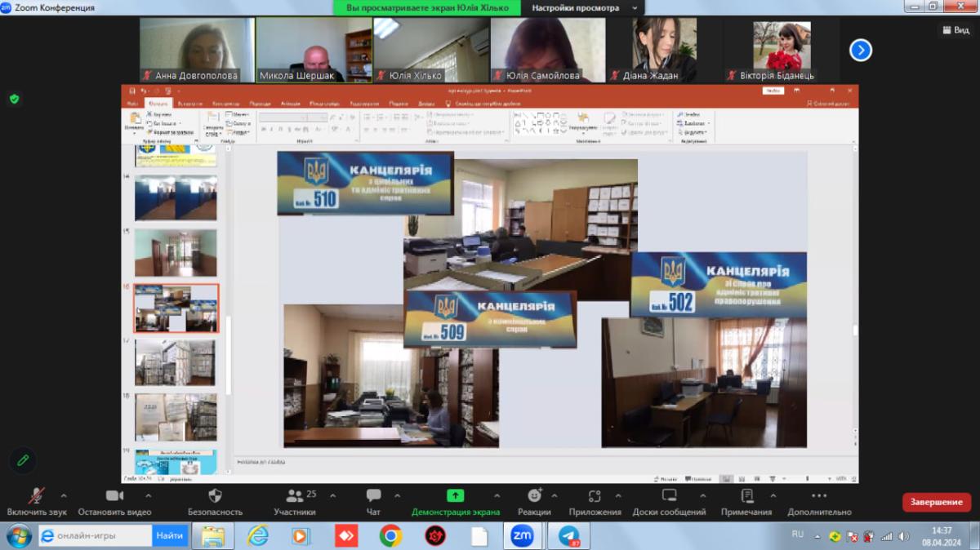Select slide 17 thumbnail with shelves

point(176,362)
